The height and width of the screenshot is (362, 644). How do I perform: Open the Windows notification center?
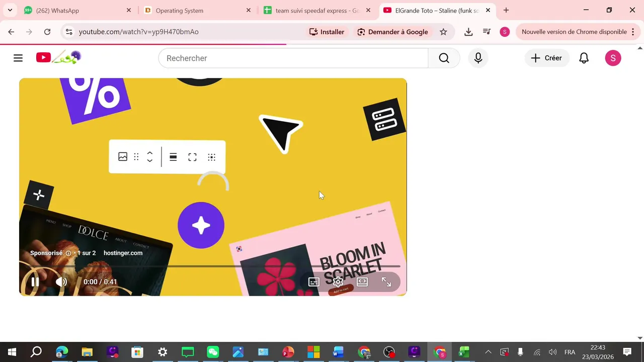[627, 352]
